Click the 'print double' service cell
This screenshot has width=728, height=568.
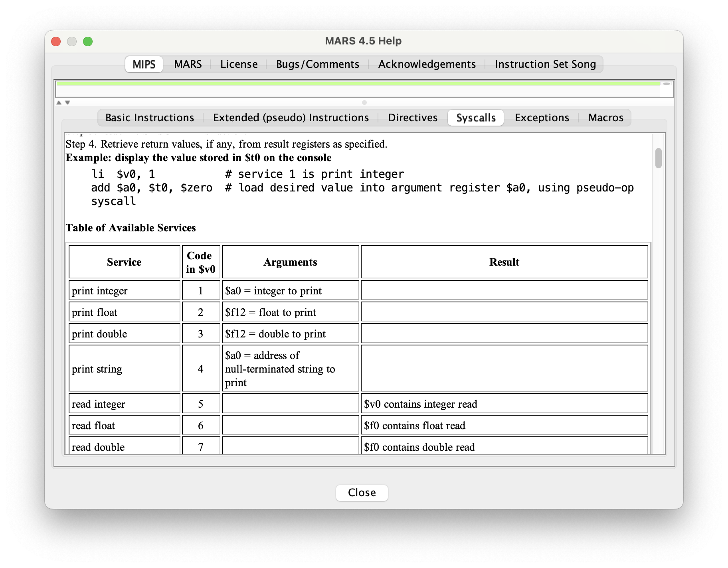125,334
